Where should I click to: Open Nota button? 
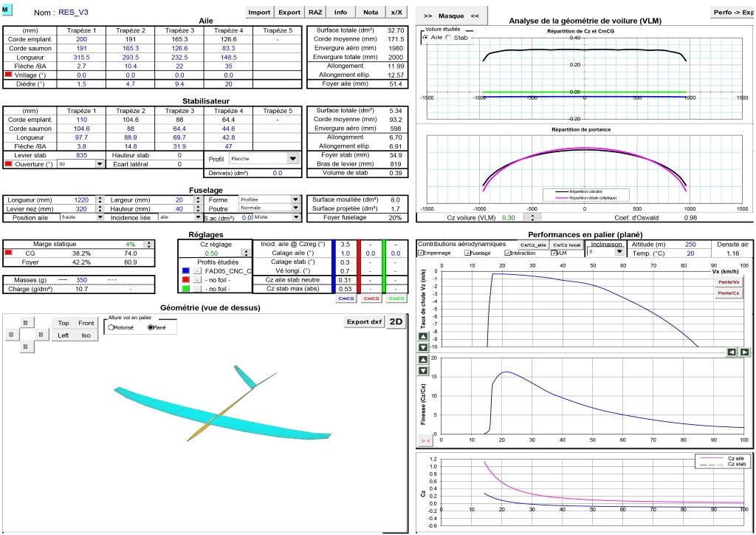(x=371, y=12)
